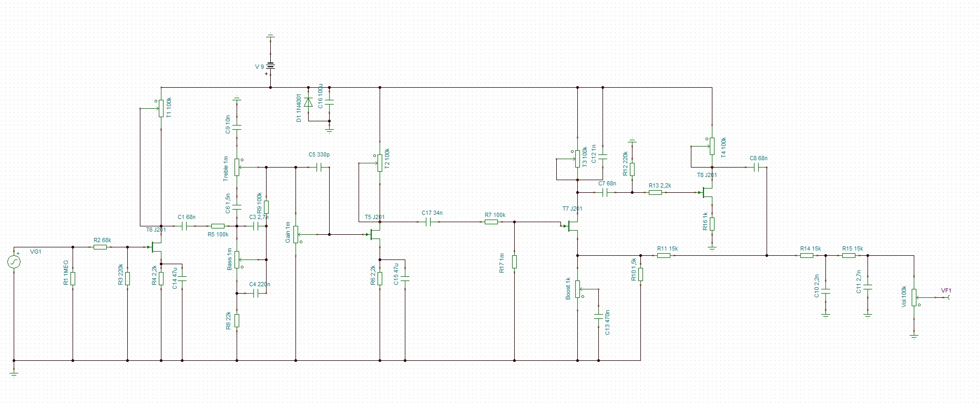
Task: Click the T6 J201 transistor symbol
Action: 157,247
